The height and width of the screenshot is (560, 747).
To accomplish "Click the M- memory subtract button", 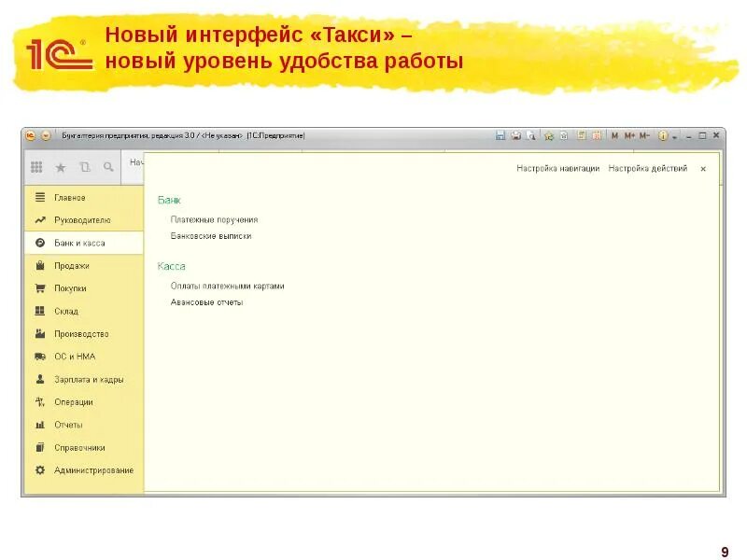I will tap(644, 135).
